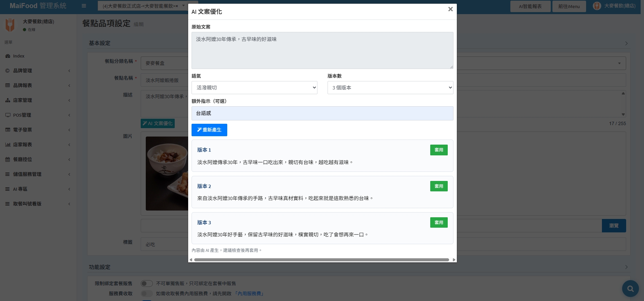Click the dialog scrollbar right arrow
This screenshot has height=301, width=644.
point(454,260)
